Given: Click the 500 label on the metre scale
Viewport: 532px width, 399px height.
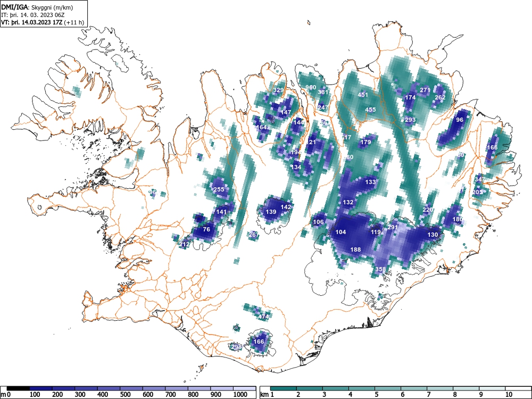Looking at the screenshot, I should (x=125, y=395).
